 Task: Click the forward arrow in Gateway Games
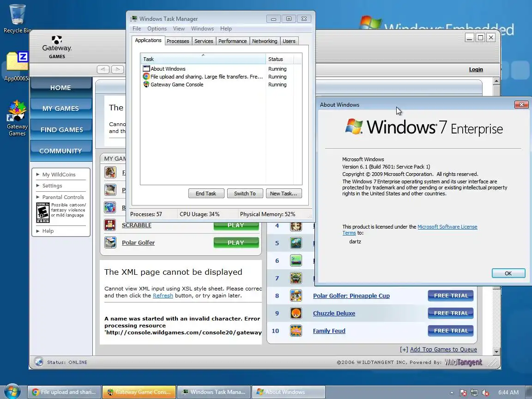117,69
